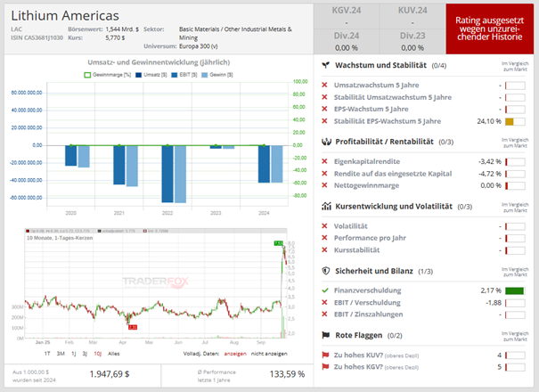The image size is (539, 392).
Task: Click the red X next to EBIT / Zinszahlungen
Action: (324, 314)
